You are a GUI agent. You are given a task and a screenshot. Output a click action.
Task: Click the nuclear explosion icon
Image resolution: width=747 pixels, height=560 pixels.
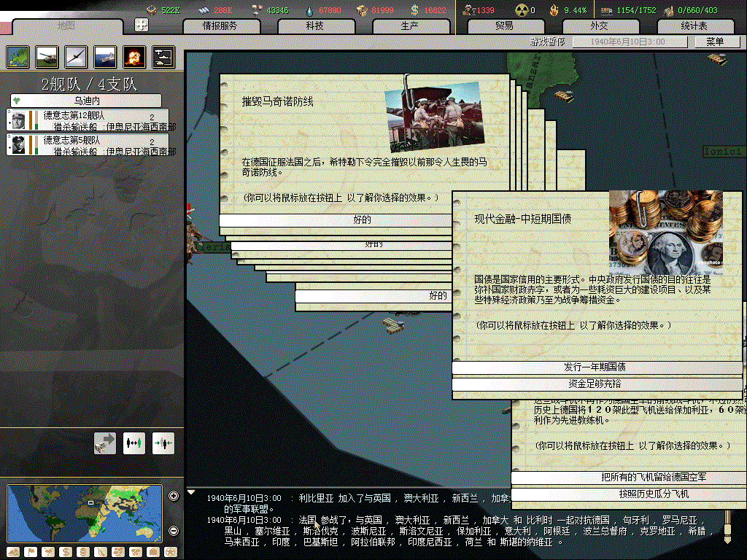tap(134, 57)
